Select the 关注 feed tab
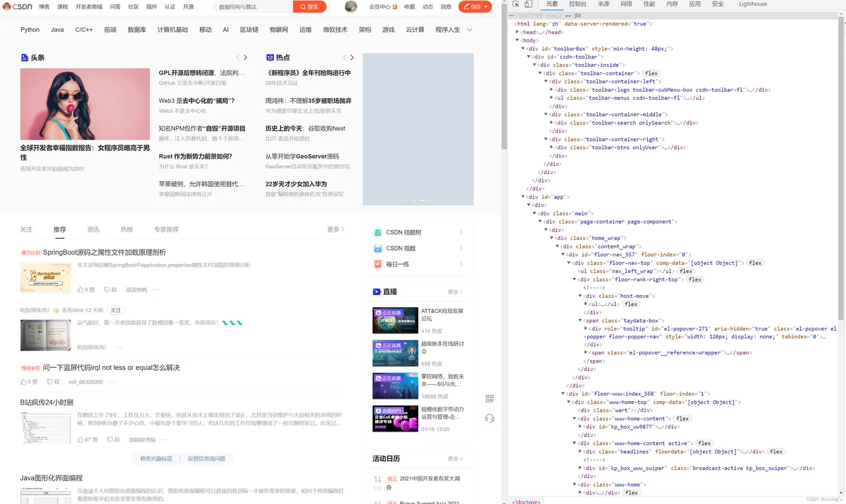This screenshot has height=504, width=846. coord(26,230)
